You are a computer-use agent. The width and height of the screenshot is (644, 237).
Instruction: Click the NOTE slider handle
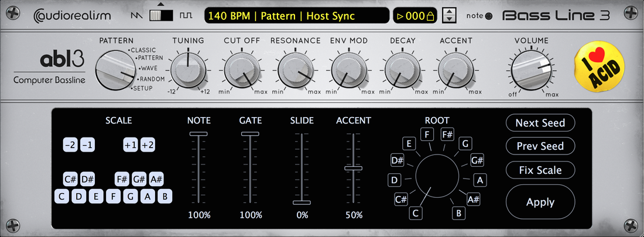(198, 133)
